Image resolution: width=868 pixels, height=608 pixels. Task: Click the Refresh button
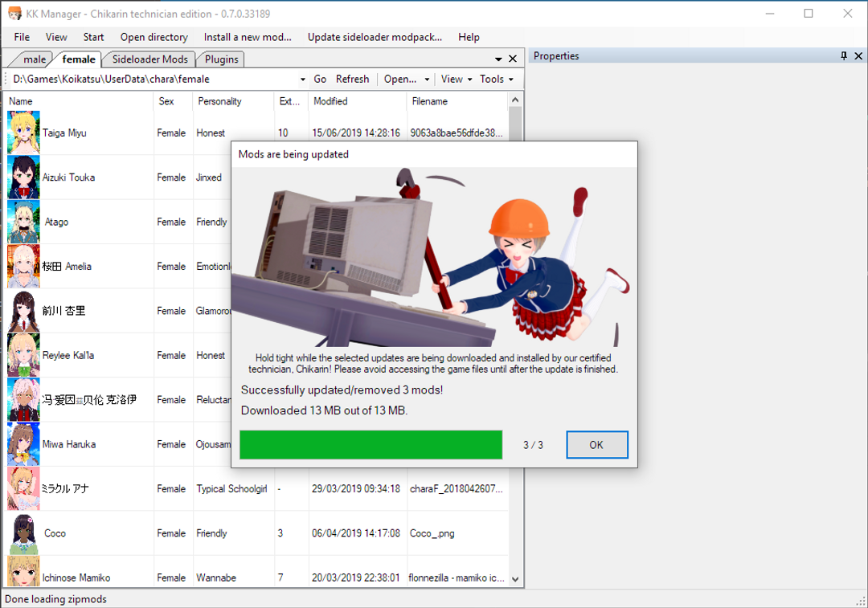(x=352, y=80)
